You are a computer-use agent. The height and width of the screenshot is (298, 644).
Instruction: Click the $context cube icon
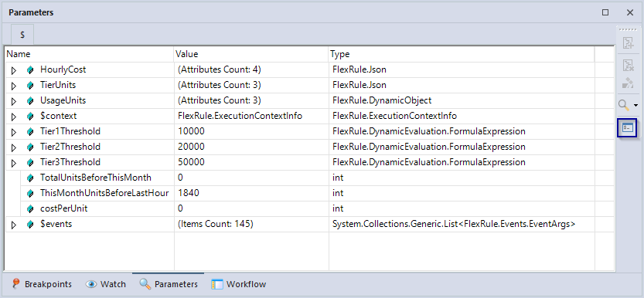30,117
